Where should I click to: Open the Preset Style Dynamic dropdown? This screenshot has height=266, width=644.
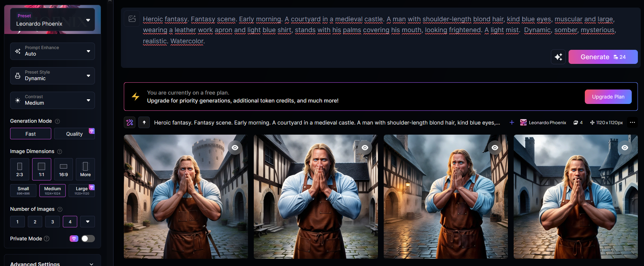(x=52, y=75)
